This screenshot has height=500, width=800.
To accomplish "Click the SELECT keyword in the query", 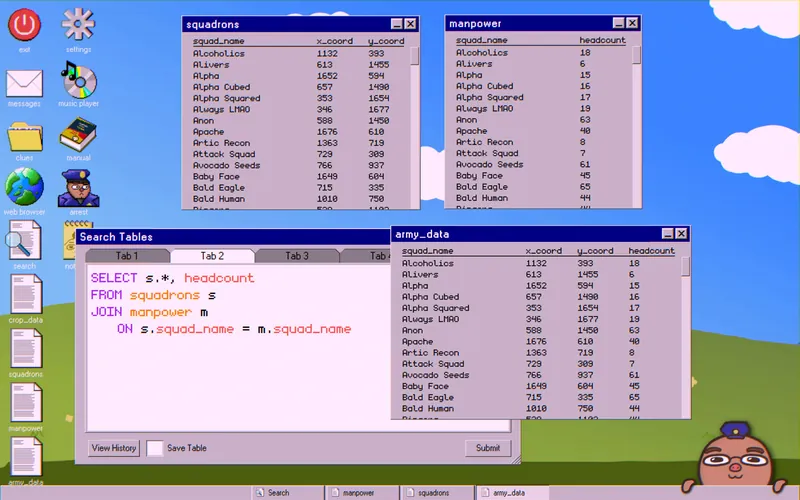I will (114, 278).
